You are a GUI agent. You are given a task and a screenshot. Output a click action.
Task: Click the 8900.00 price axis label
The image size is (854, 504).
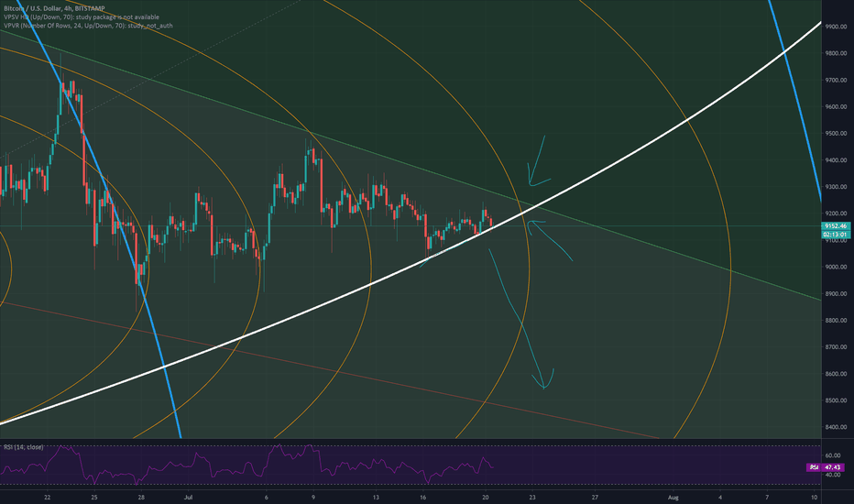(x=836, y=293)
